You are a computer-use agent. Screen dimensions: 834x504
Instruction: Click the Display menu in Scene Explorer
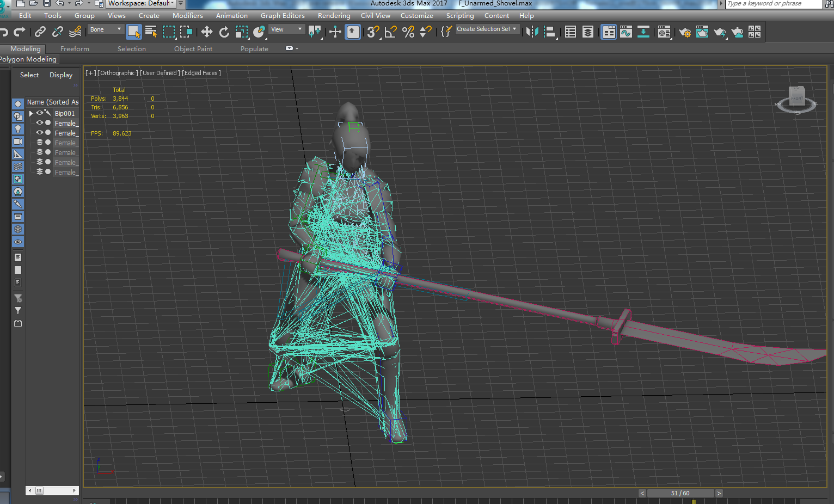point(61,75)
